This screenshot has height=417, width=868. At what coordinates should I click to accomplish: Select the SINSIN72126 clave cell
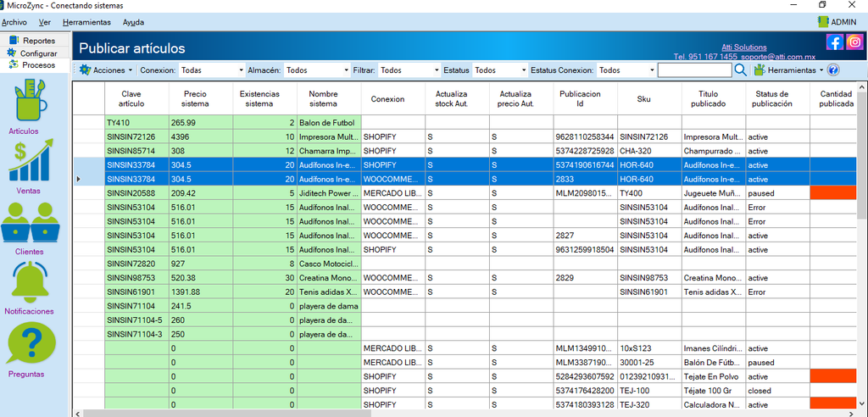pyautogui.click(x=136, y=136)
